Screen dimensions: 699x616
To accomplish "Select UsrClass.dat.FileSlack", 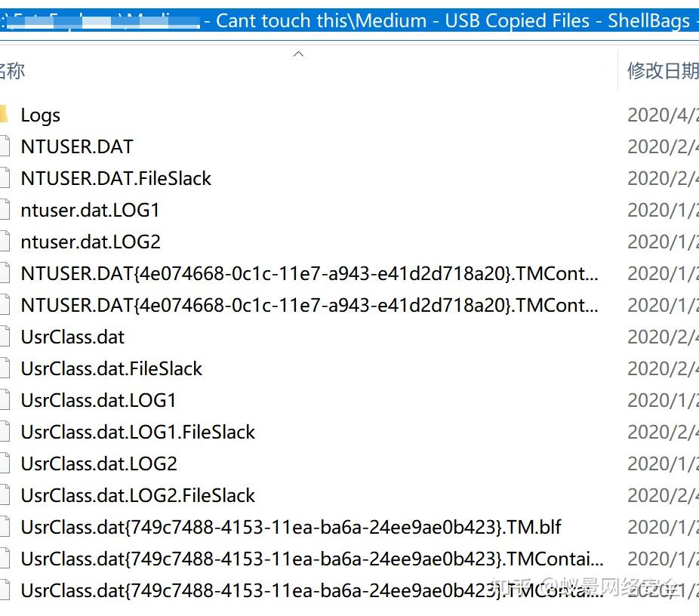I will 112,368.
